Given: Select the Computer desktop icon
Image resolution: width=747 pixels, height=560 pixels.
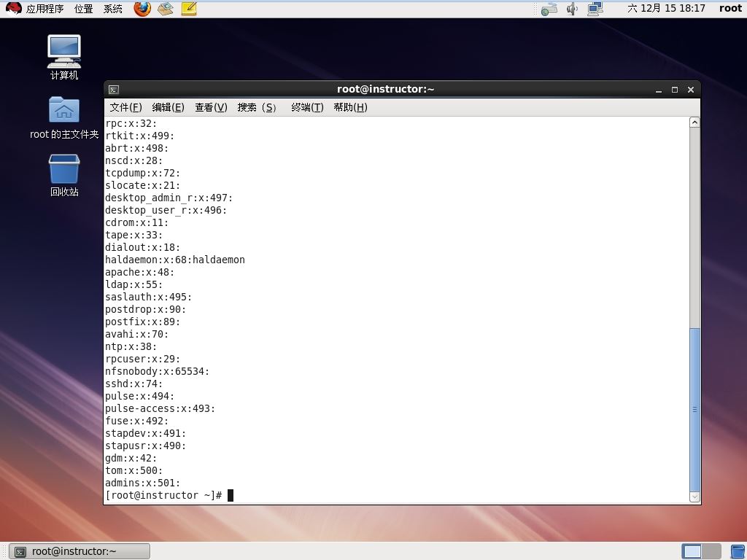Looking at the screenshot, I should (x=64, y=57).
